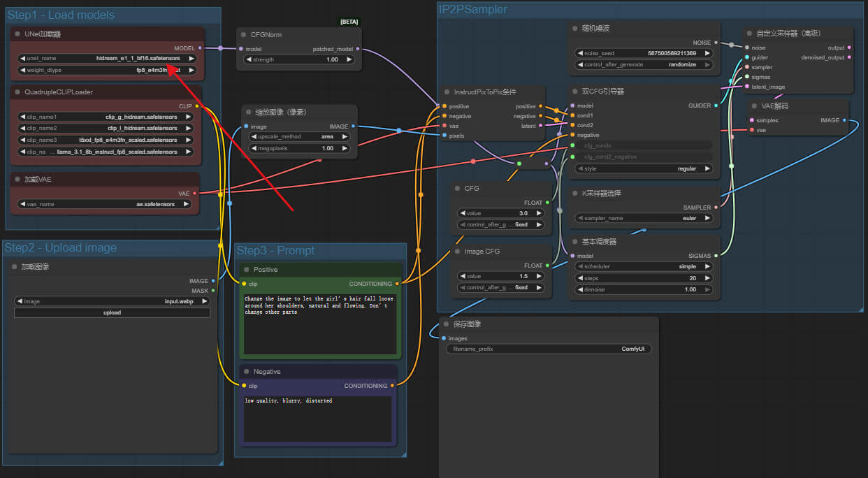Screen dimensions: 868x478
Task: Click into the Positive prompt text box
Action: click(x=321, y=325)
